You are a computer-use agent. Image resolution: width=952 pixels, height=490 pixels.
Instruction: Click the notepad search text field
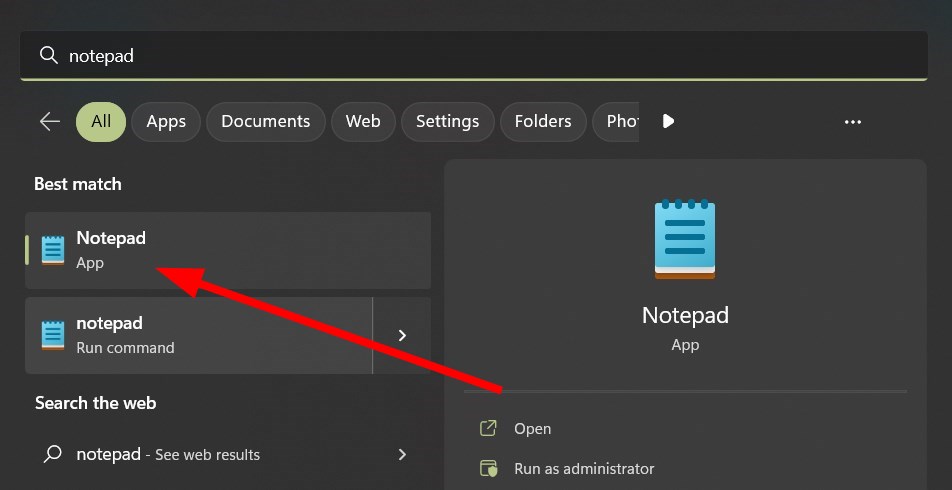[x=474, y=55]
